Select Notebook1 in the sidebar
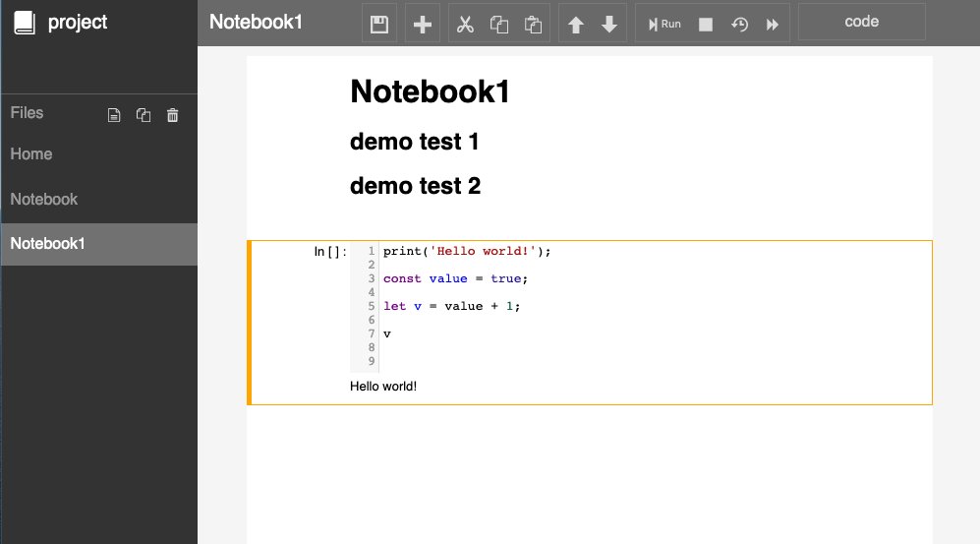The width and height of the screenshot is (980, 544). pos(98,244)
